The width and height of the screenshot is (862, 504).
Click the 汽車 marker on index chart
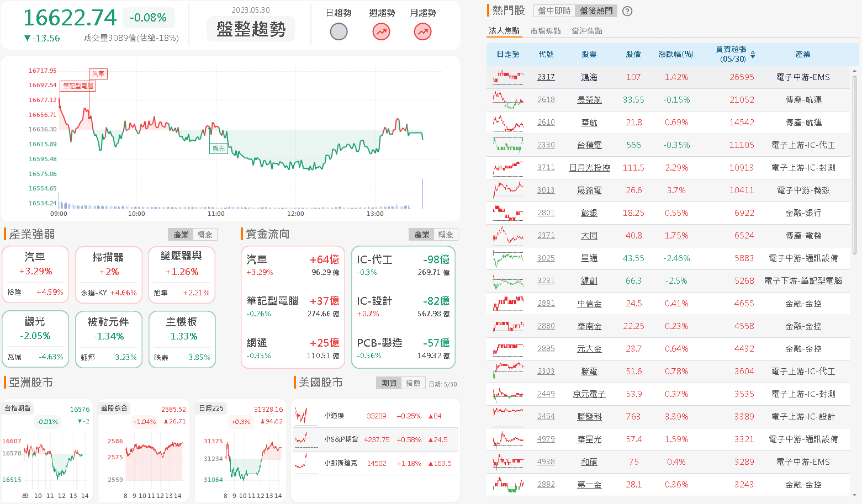pyautogui.click(x=98, y=73)
